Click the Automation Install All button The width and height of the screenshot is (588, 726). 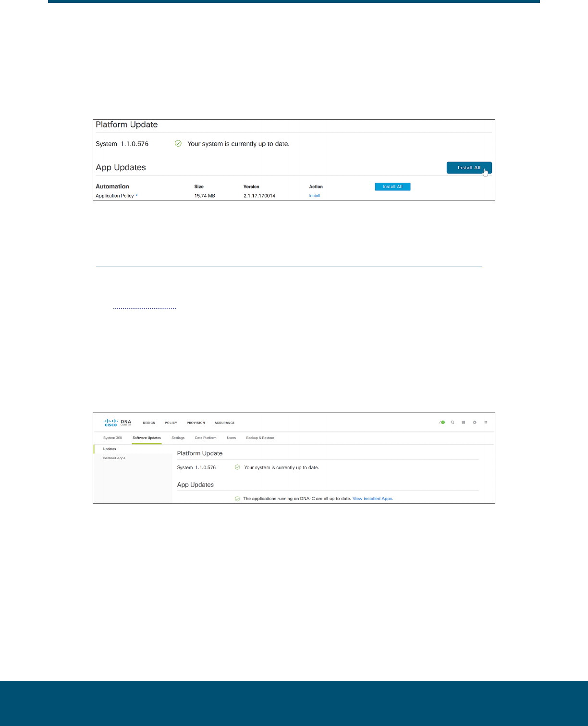(x=393, y=187)
